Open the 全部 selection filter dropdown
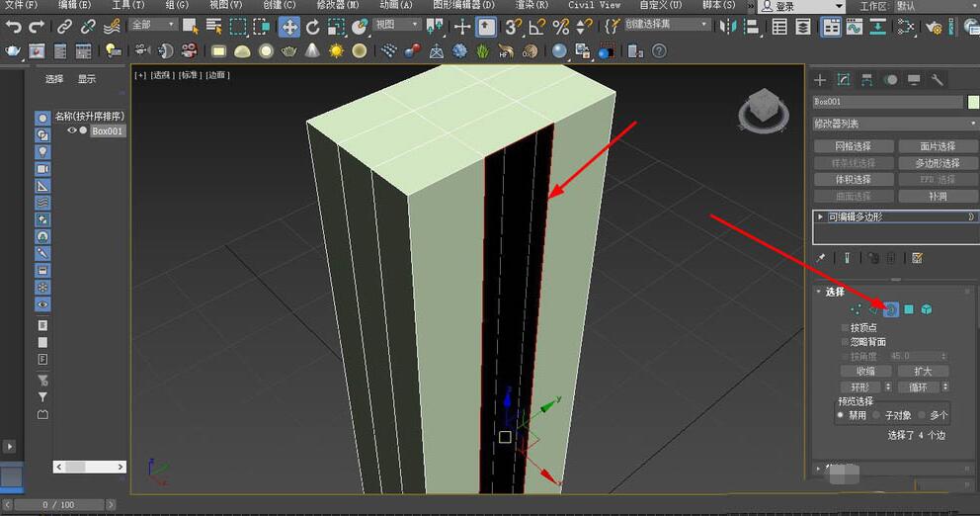This screenshot has width=980, height=516. (154, 25)
